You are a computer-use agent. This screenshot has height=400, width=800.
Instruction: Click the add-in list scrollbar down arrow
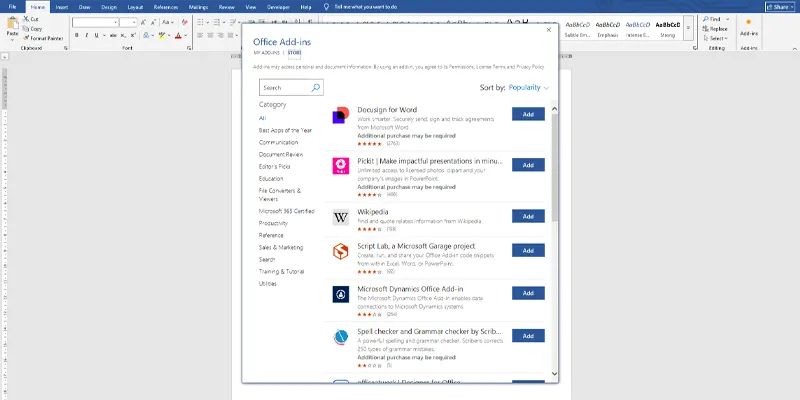pos(555,374)
